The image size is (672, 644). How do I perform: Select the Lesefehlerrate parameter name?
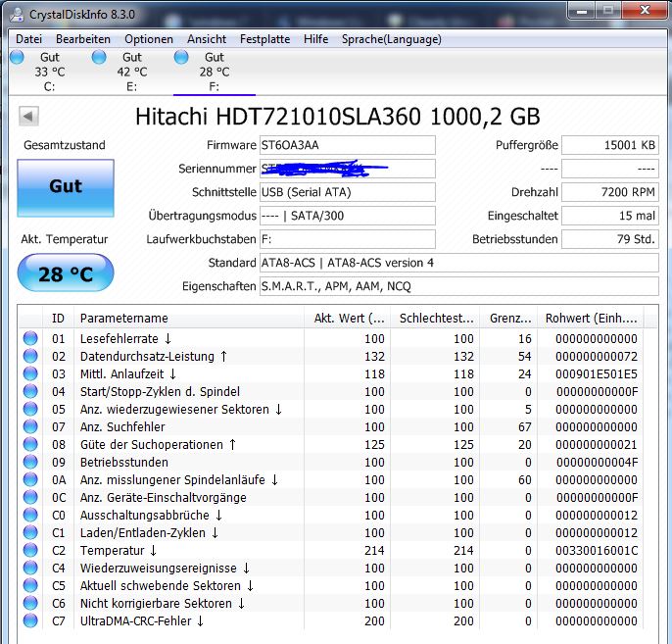pyautogui.click(x=125, y=339)
